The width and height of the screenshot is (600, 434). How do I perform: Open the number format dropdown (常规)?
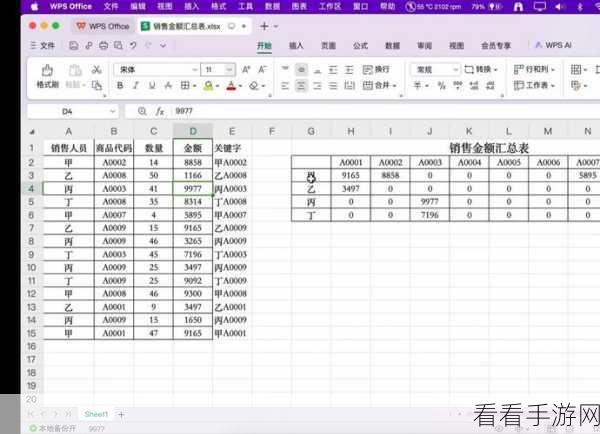click(x=455, y=70)
